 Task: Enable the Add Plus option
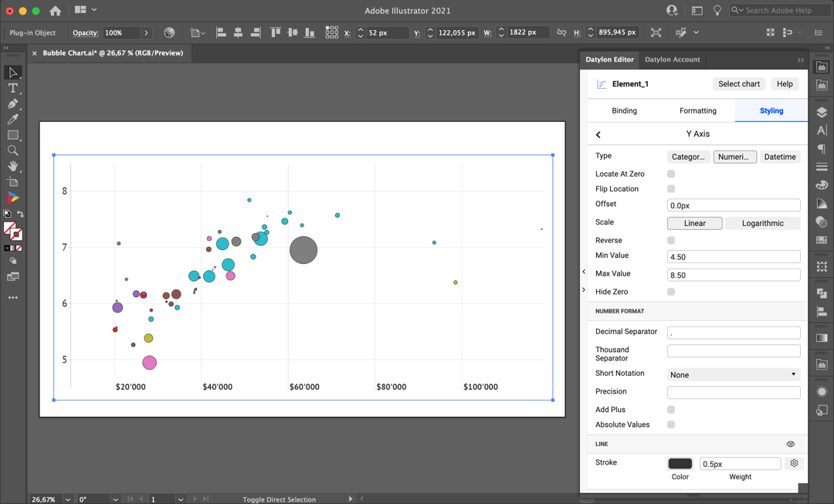click(671, 409)
